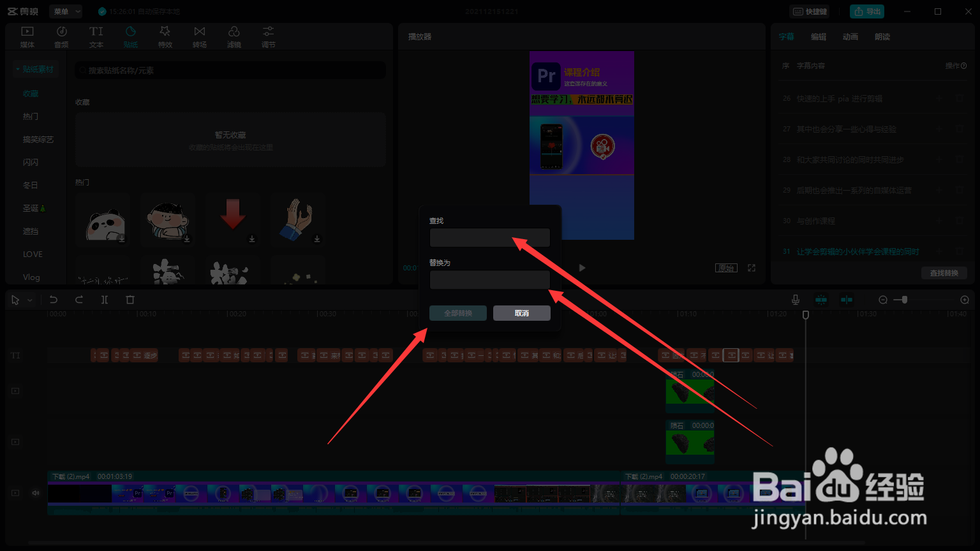This screenshot has height=551, width=980.
Task: Click the sticker search box 搜索贴纸名称/元素
Action: tap(230, 70)
